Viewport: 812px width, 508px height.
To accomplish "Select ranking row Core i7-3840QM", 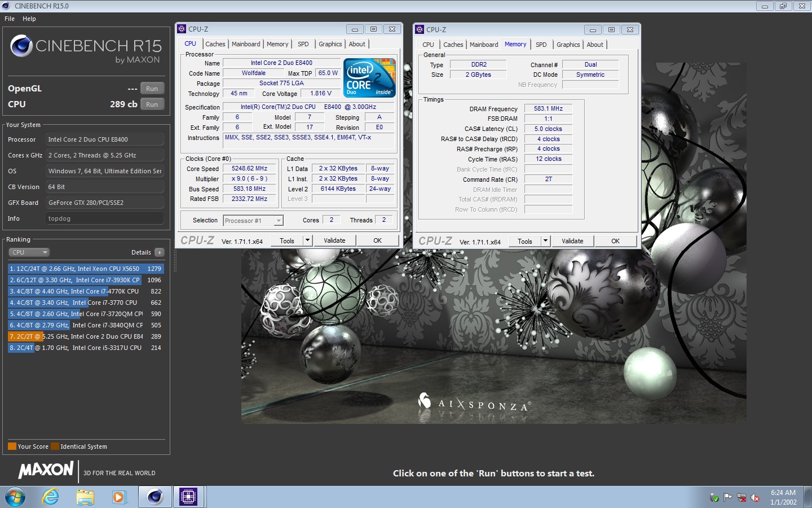I will [x=86, y=325].
